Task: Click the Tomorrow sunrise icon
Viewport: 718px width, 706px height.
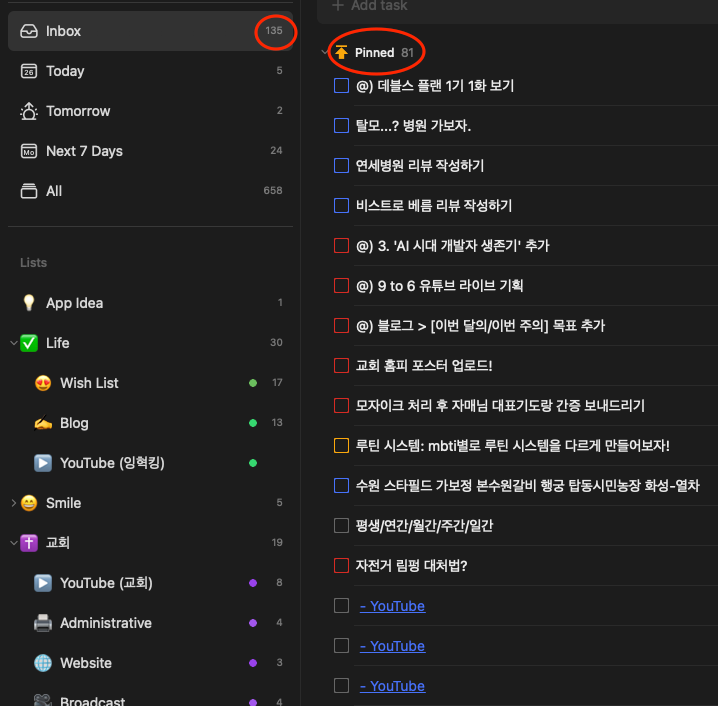Action: click(29, 111)
